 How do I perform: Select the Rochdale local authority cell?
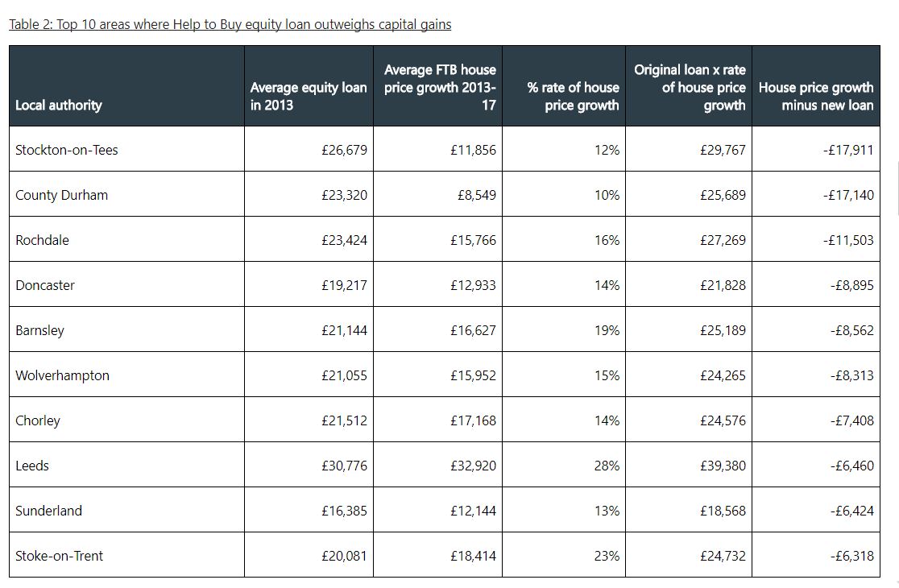tap(43, 240)
